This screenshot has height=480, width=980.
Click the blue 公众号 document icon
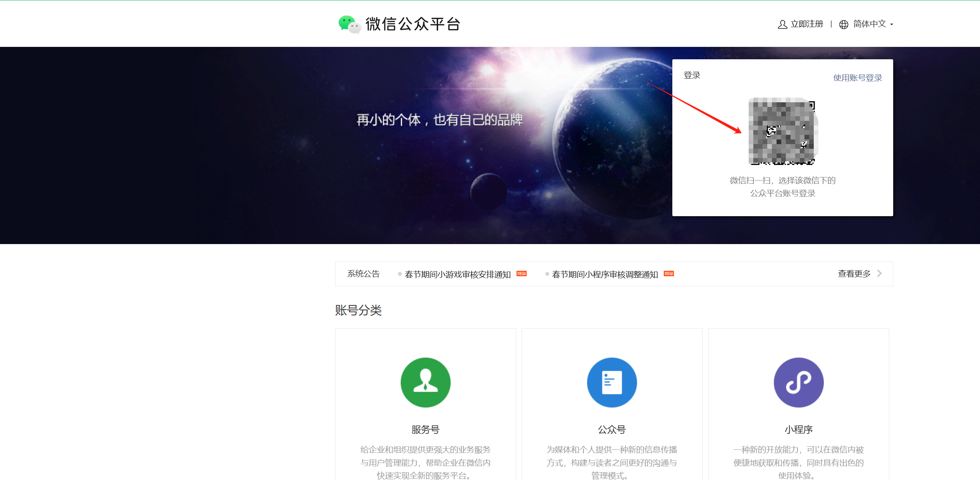(612, 382)
